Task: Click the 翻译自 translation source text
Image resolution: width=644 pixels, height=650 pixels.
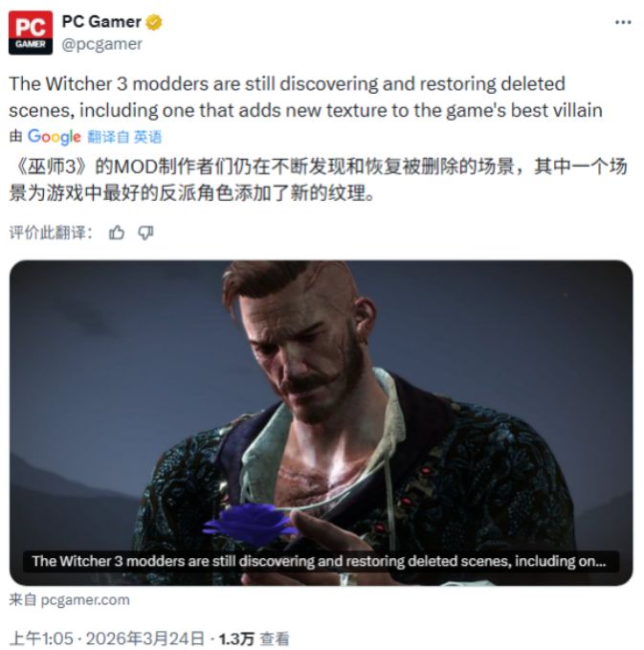Action: click(108, 137)
